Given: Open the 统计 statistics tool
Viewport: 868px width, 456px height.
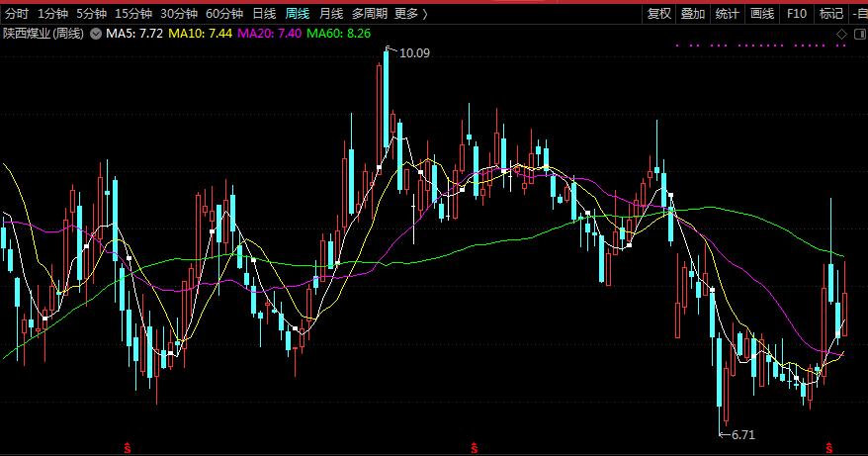Looking at the screenshot, I should click(728, 14).
